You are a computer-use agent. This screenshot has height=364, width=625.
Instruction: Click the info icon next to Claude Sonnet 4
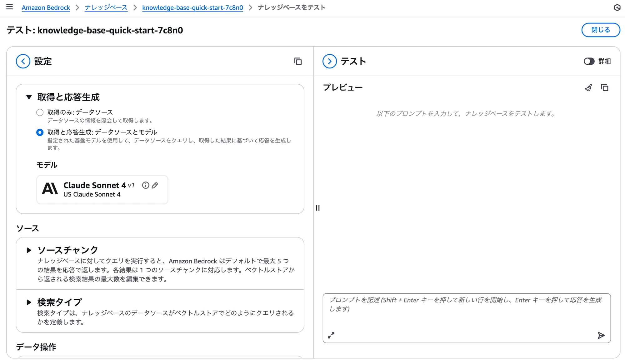point(145,185)
